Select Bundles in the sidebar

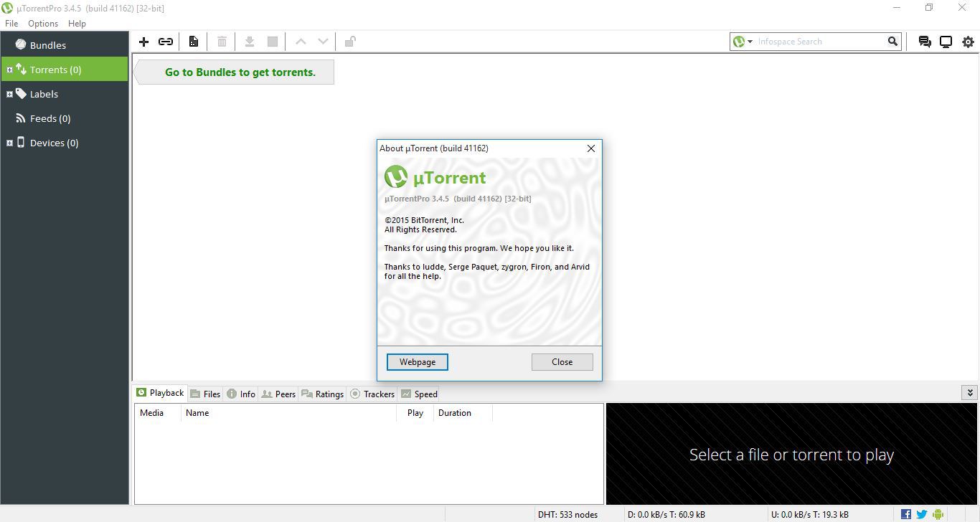65,45
